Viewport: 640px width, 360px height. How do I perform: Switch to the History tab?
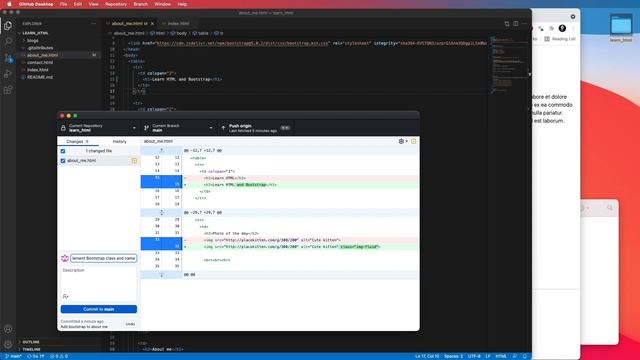click(x=120, y=141)
